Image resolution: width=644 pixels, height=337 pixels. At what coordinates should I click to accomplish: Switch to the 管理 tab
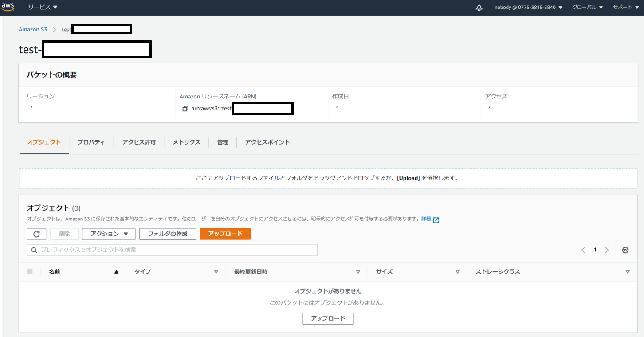(223, 142)
